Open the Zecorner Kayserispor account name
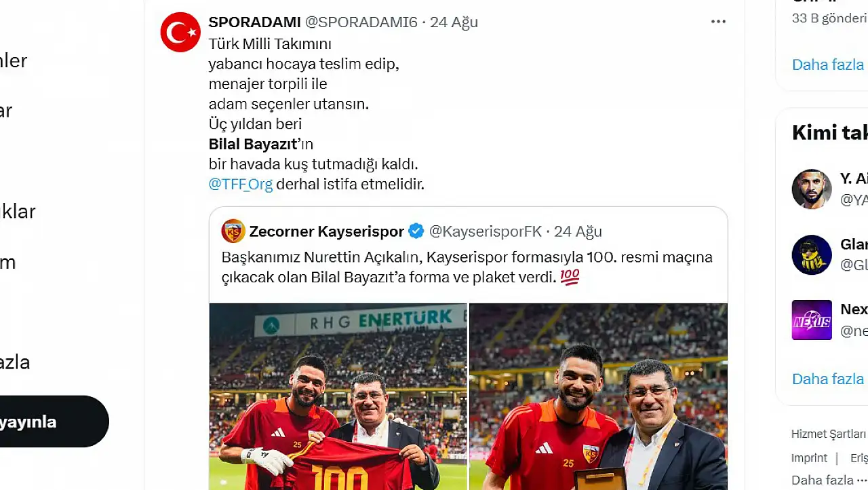 click(x=326, y=231)
